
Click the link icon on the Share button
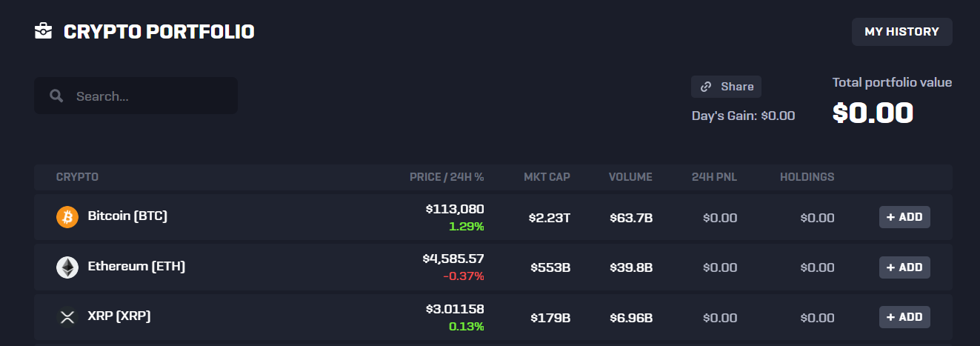(706, 87)
